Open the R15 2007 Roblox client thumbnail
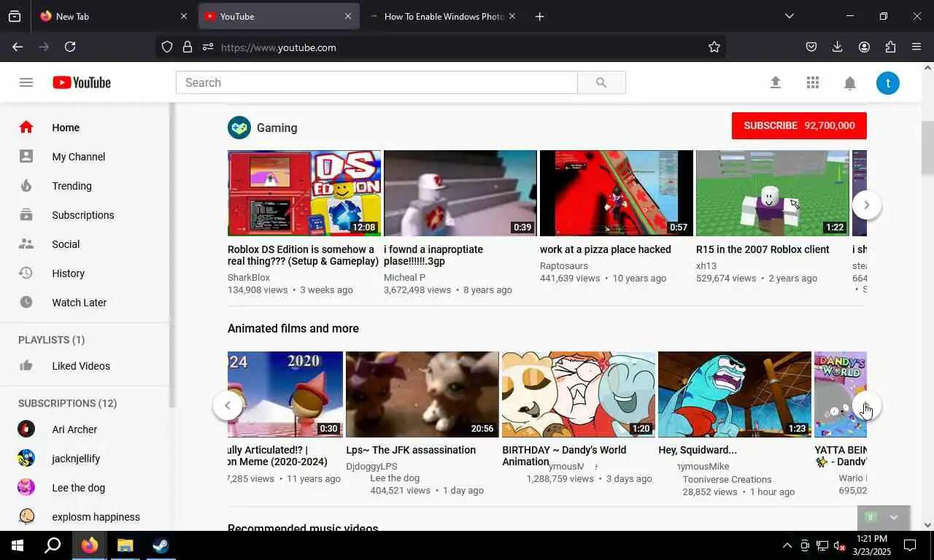 pyautogui.click(x=773, y=193)
